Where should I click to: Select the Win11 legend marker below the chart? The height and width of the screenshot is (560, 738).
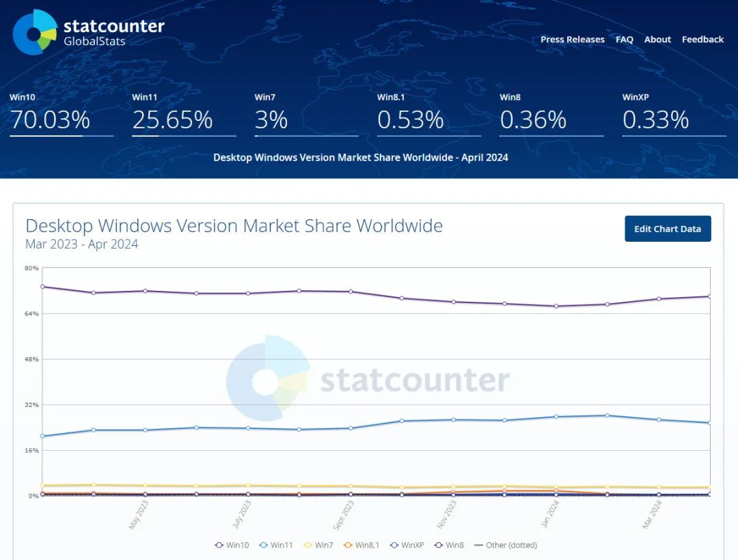pos(263,545)
